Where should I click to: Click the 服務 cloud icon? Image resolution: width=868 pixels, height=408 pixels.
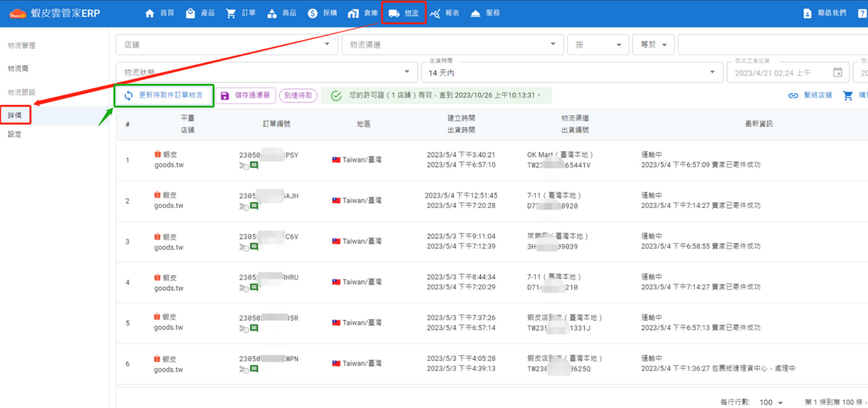coord(475,13)
